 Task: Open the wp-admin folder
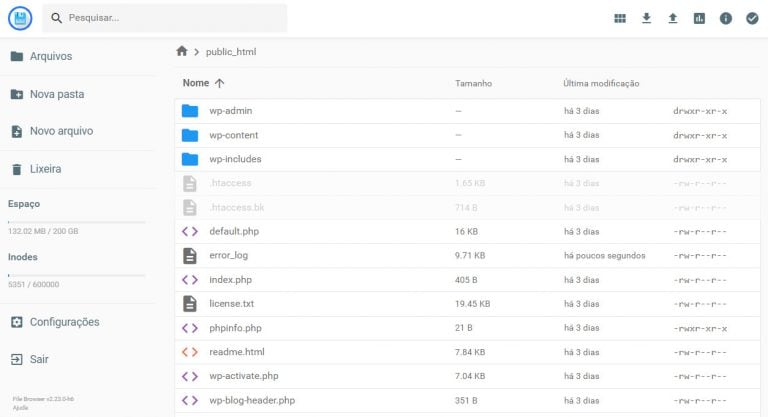(x=230, y=111)
